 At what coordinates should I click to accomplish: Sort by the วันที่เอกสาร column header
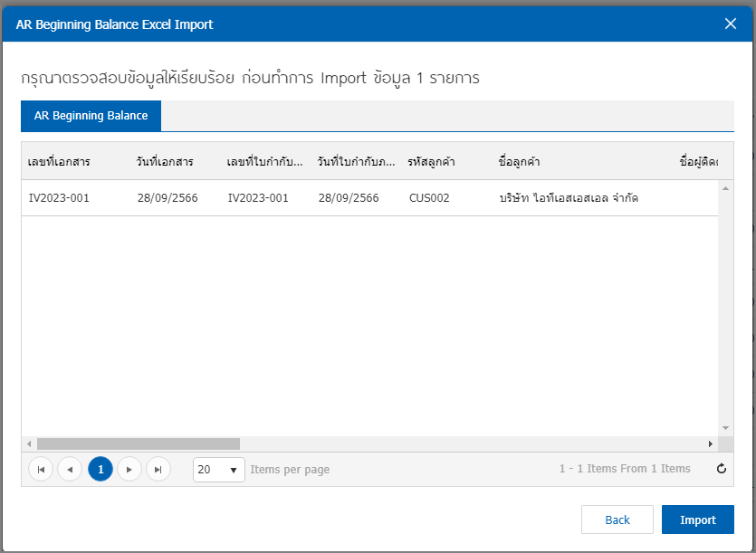coord(165,161)
